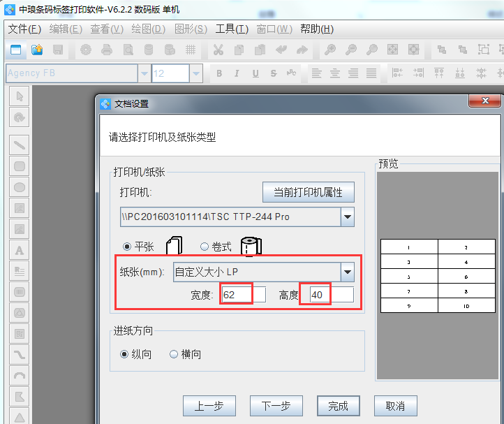504x424 pixels.
Task: Click the open file folder icon
Action: [x=37, y=50]
